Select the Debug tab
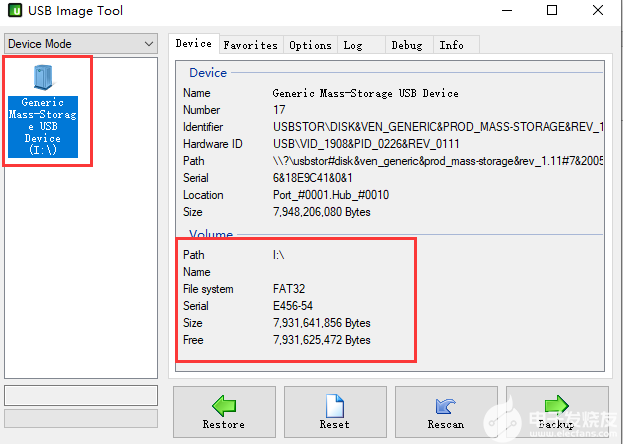The height and width of the screenshot is (444, 623). [x=406, y=45]
